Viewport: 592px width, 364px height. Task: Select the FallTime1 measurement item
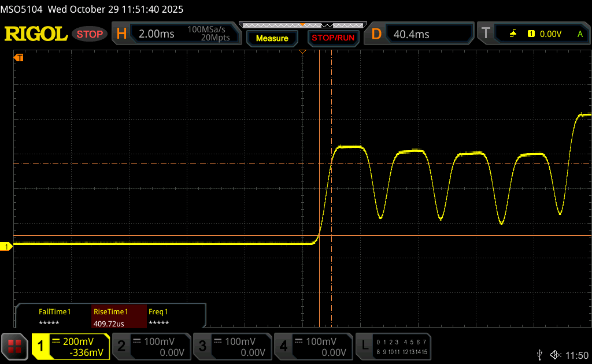[x=54, y=317]
